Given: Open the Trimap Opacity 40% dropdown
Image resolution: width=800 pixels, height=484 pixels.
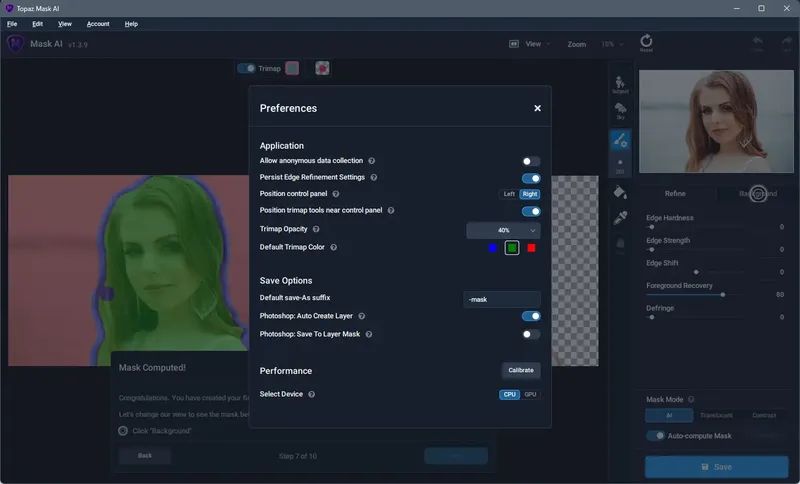Looking at the screenshot, I should (x=503, y=230).
